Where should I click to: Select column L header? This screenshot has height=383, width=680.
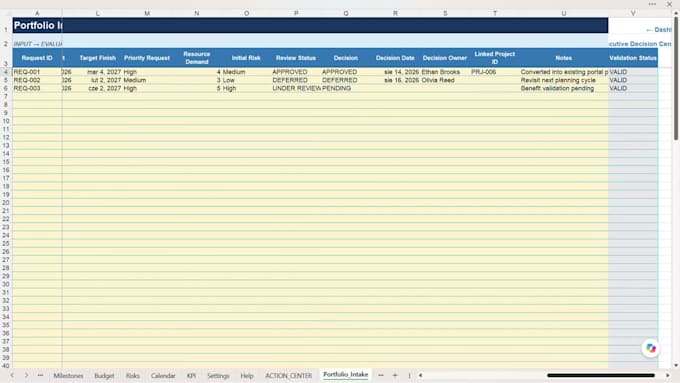click(98, 13)
